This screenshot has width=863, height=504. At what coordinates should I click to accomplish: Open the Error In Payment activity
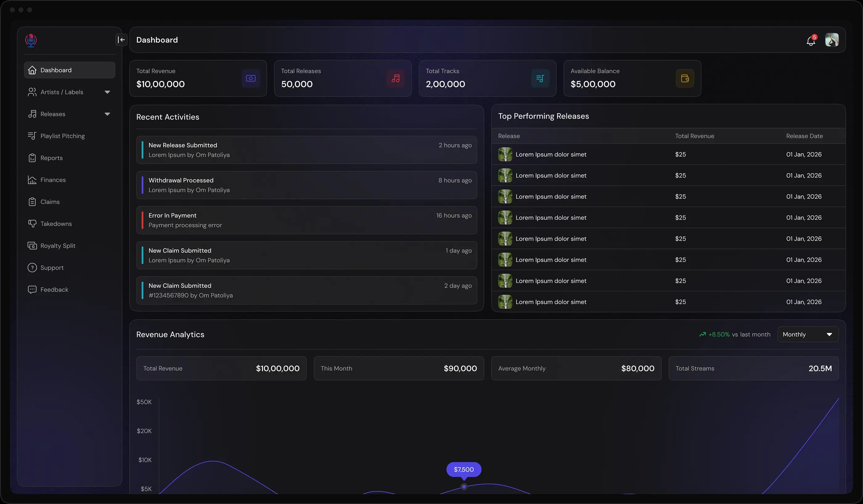tap(306, 220)
